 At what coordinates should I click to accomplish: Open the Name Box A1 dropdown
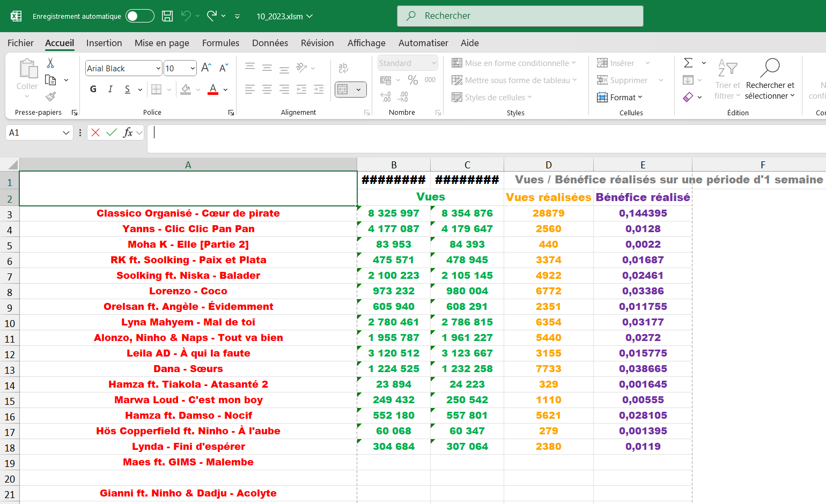point(66,132)
